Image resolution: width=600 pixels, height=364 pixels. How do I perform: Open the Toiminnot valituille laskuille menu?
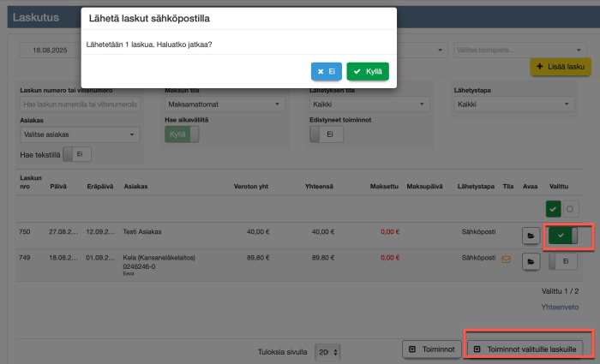[x=526, y=349]
